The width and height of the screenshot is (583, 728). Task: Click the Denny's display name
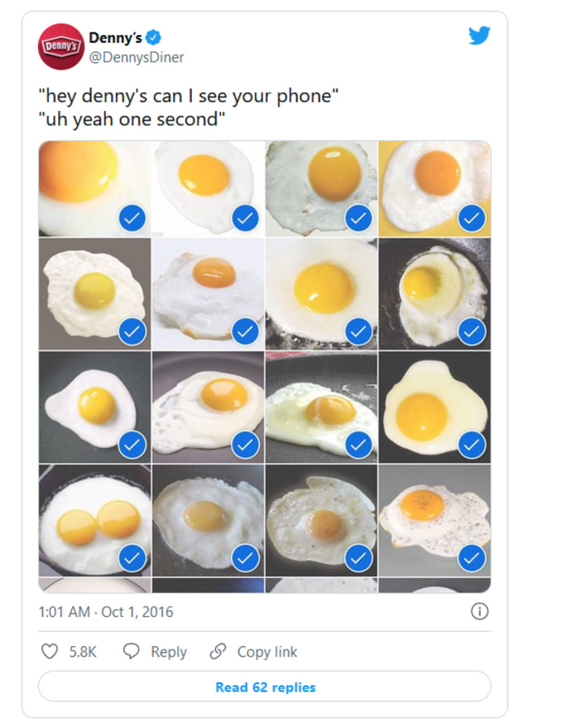[x=115, y=37]
